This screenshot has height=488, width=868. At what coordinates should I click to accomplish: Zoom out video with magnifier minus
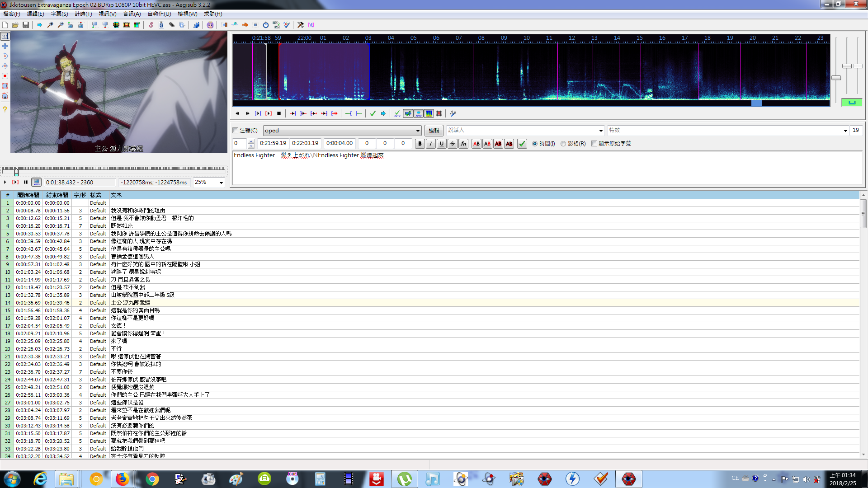60,25
